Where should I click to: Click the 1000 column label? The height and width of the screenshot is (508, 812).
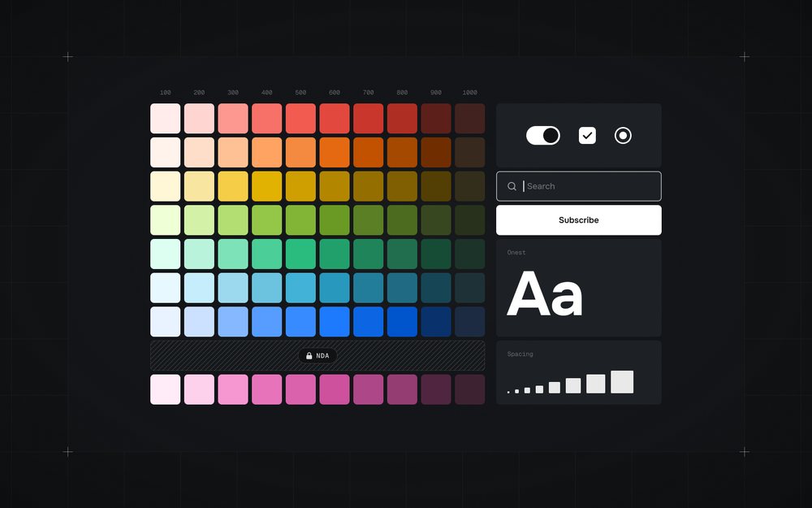pos(469,93)
